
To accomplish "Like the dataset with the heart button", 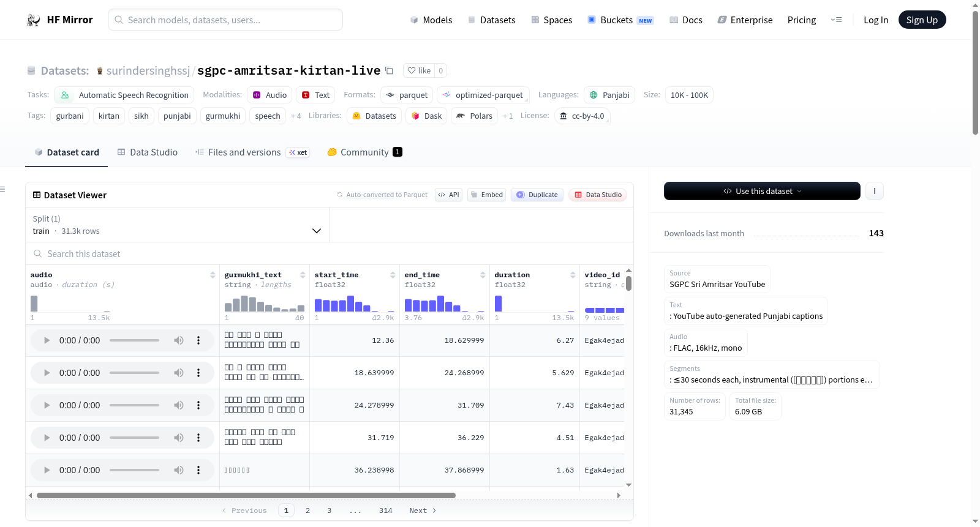I will click(419, 70).
